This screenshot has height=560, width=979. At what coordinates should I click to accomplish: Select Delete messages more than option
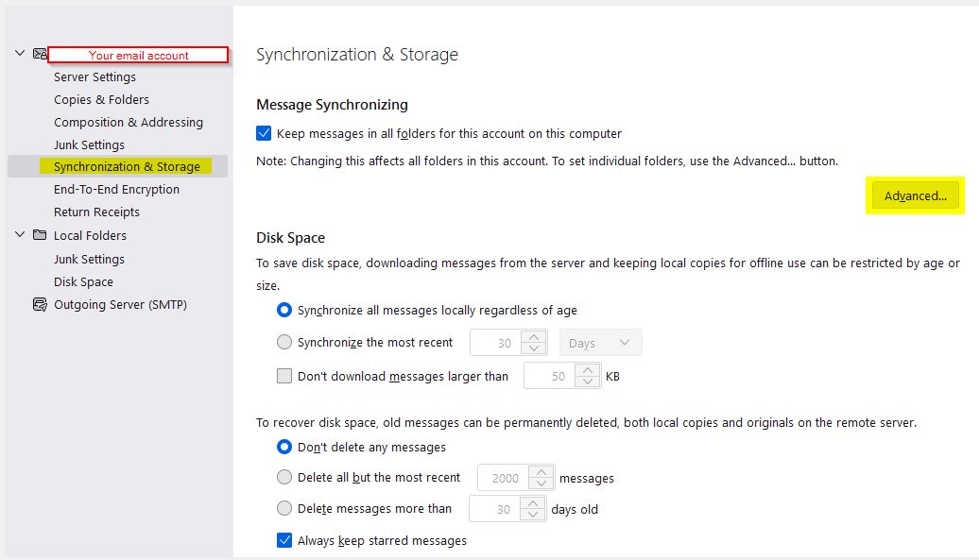coord(284,508)
